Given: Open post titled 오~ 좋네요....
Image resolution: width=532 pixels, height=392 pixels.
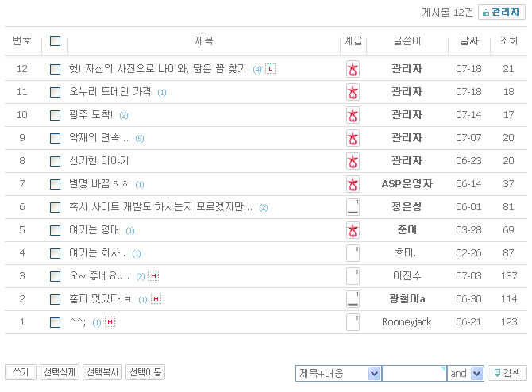Looking at the screenshot, I should tap(99, 276).
